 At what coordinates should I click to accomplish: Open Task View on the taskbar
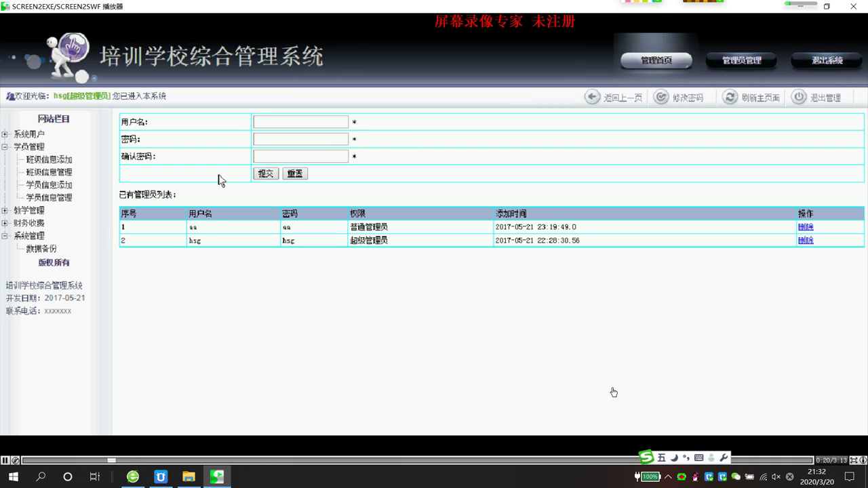95,476
